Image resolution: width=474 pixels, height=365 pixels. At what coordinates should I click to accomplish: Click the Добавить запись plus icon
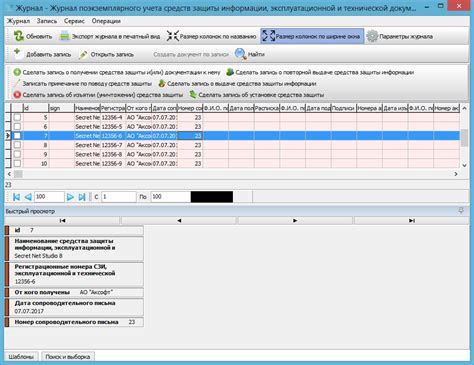(x=17, y=54)
